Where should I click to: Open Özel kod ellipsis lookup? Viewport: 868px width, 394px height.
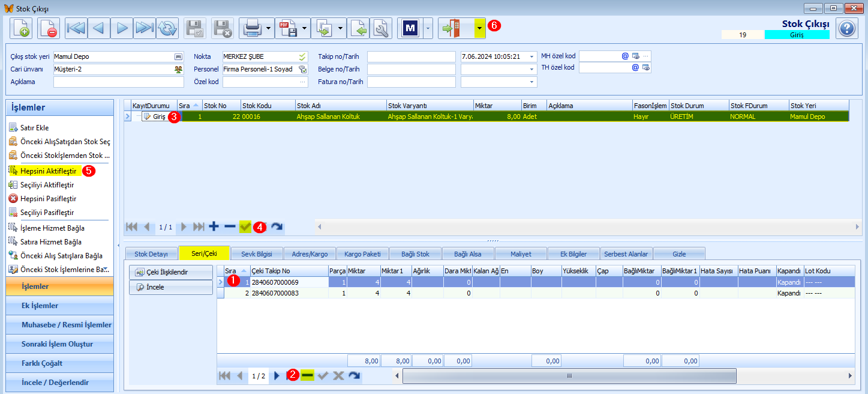303,82
